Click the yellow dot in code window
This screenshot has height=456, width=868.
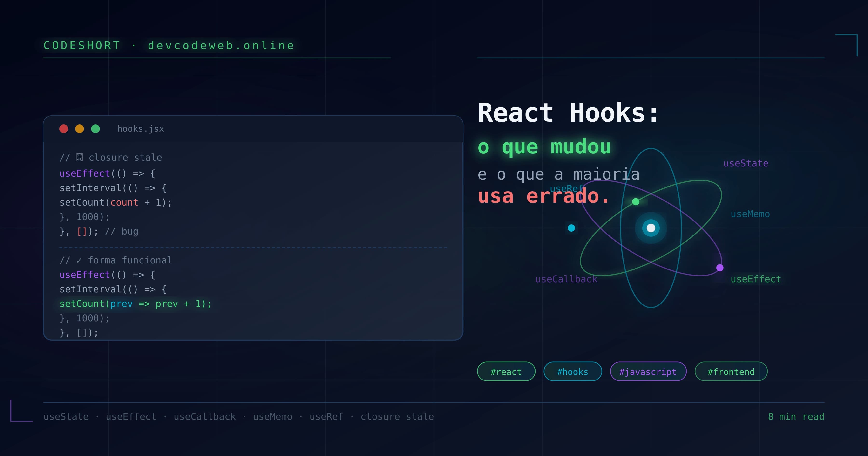80,129
